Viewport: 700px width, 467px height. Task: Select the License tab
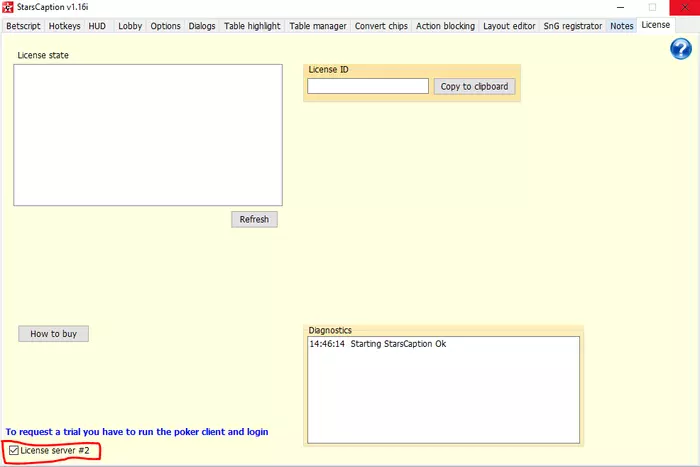click(x=655, y=25)
